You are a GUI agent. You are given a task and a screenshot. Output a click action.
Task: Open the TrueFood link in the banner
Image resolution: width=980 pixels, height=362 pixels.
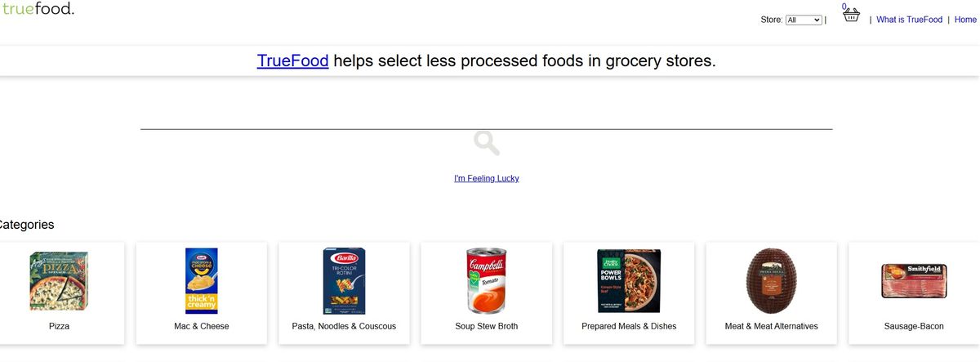pyautogui.click(x=292, y=61)
